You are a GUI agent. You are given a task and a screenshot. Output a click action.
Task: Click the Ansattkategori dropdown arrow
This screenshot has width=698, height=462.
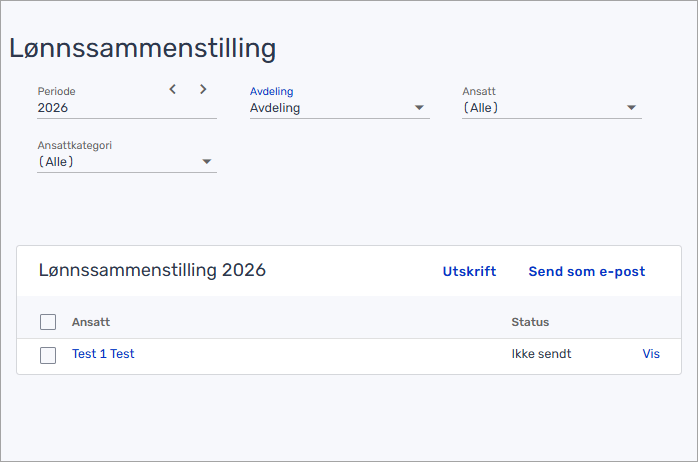pyautogui.click(x=207, y=162)
